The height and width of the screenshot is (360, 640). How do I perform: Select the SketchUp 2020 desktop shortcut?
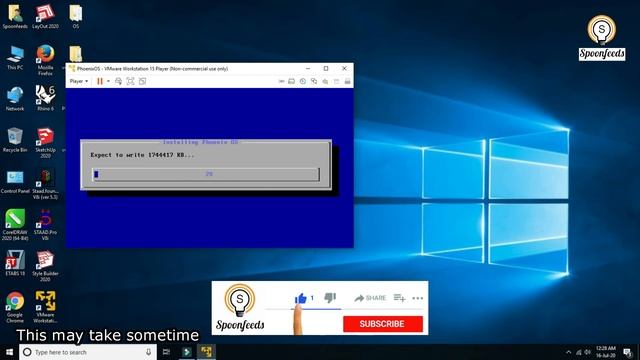click(45, 143)
